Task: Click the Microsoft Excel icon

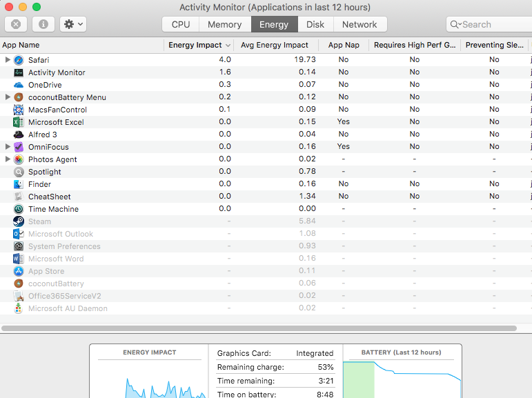Action: click(x=19, y=122)
